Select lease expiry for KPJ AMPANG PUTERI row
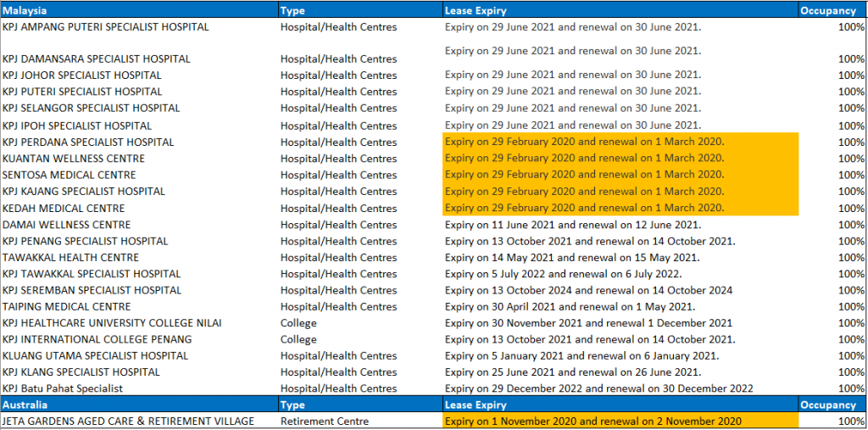Viewport: 868px width, 430px height. 620,26
